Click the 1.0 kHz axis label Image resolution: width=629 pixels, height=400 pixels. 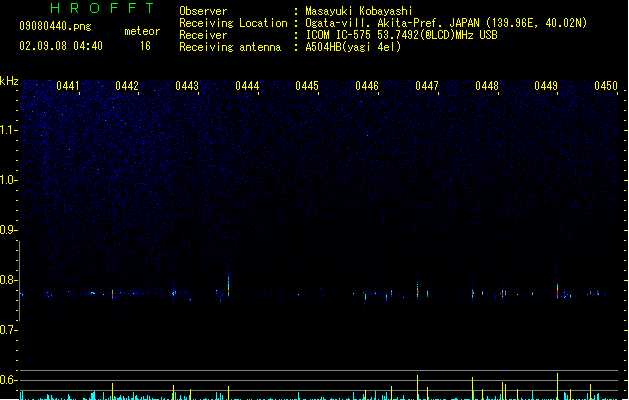click(x=9, y=180)
